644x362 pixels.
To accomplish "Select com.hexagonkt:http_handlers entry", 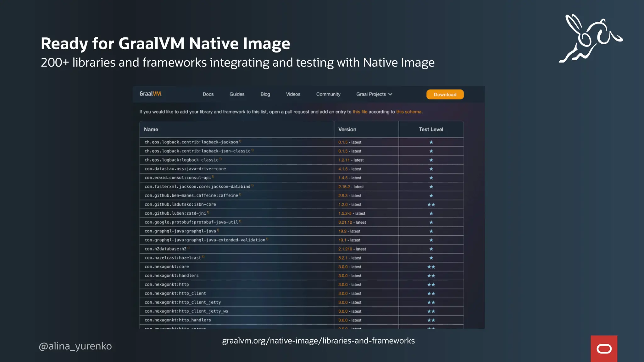I will [178, 320].
